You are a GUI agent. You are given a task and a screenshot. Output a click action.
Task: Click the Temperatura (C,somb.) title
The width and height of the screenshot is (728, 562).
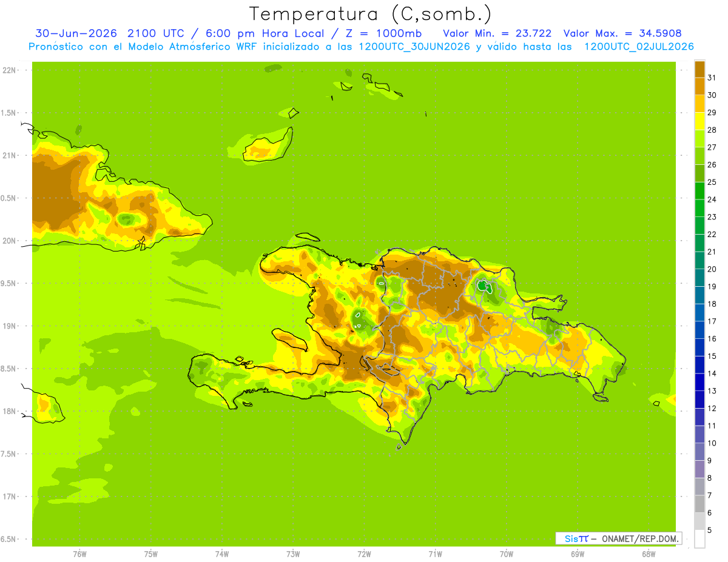tap(371, 13)
